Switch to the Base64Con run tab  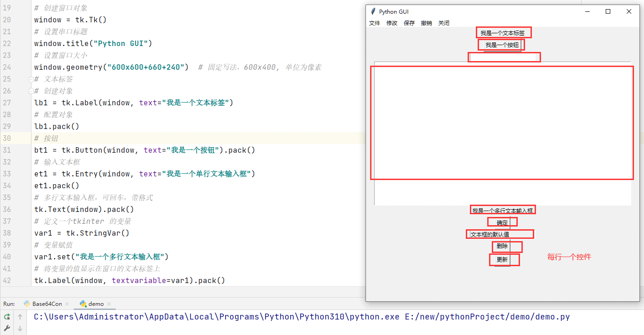tap(47, 304)
